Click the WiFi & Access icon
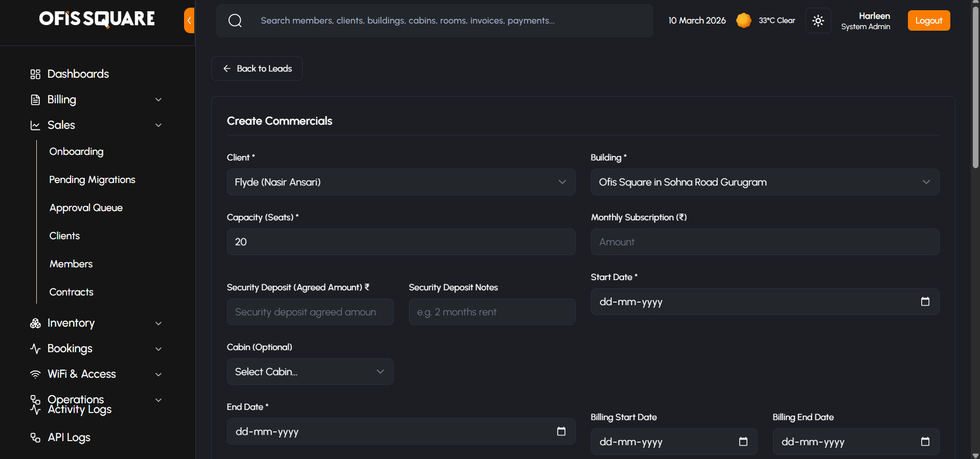 35,374
